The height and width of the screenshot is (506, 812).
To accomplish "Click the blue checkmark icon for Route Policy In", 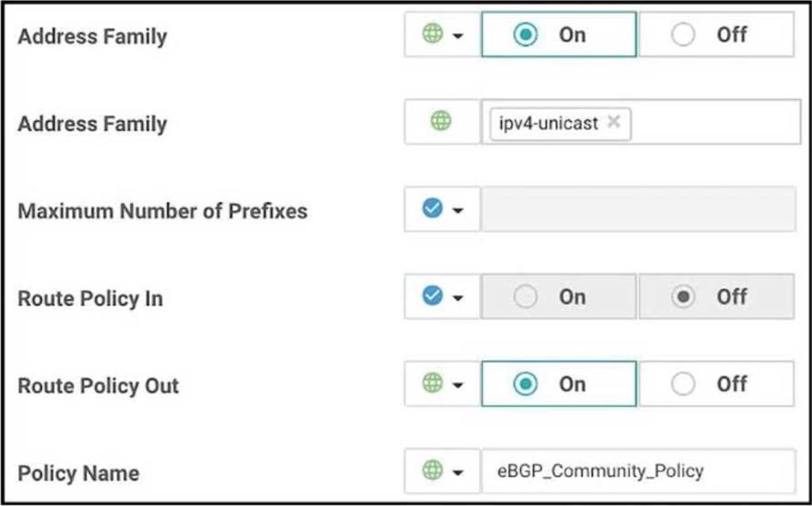I will (432, 296).
